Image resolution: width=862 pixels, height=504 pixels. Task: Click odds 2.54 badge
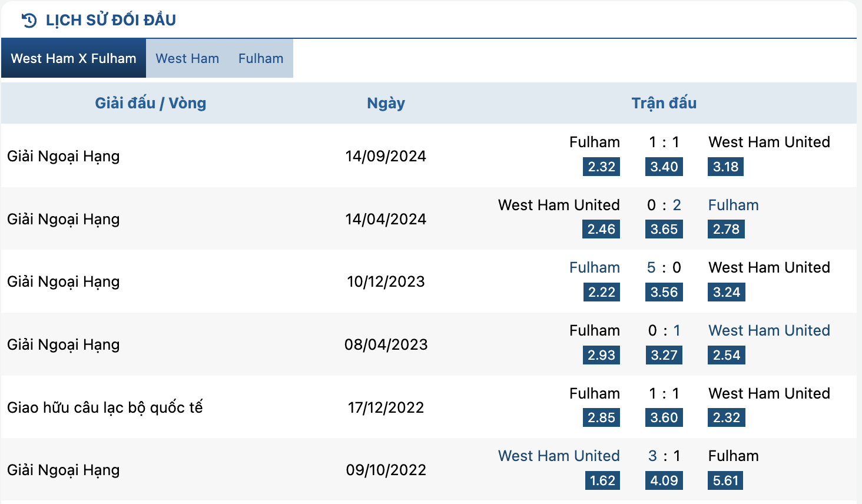tap(727, 355)
